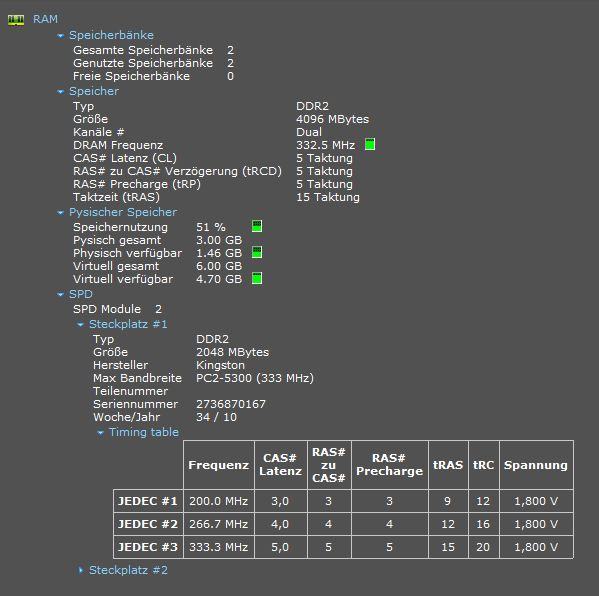Click the SPD Module row

117,309
